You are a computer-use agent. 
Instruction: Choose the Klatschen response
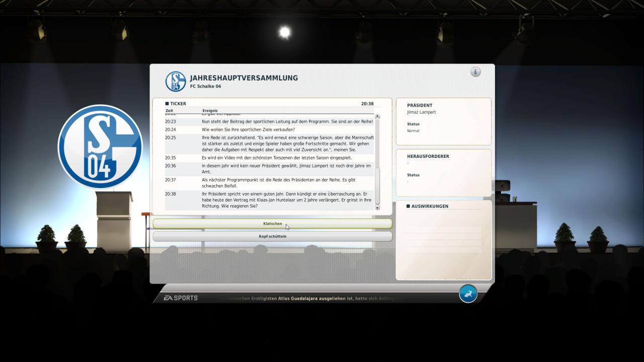point(272,224)
